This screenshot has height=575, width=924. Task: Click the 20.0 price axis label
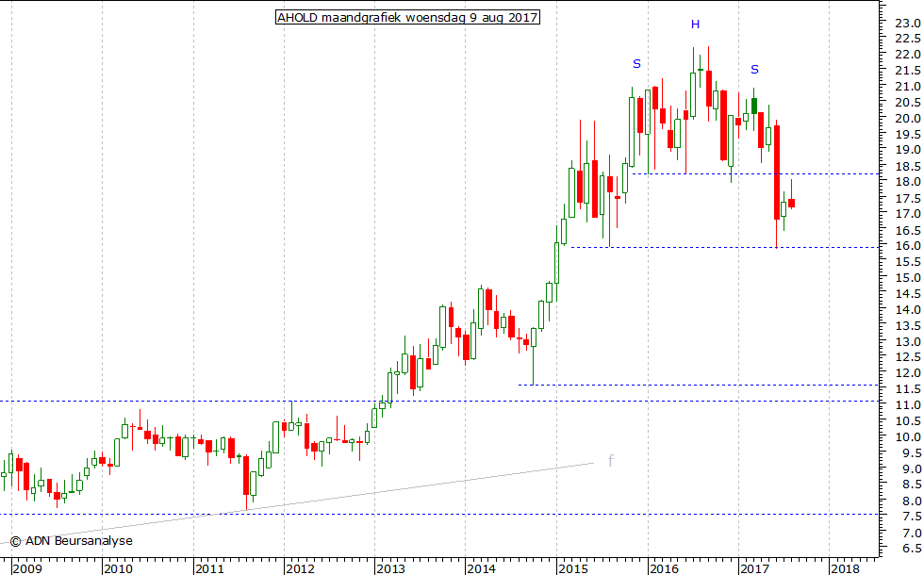click(x=907, y=119)
